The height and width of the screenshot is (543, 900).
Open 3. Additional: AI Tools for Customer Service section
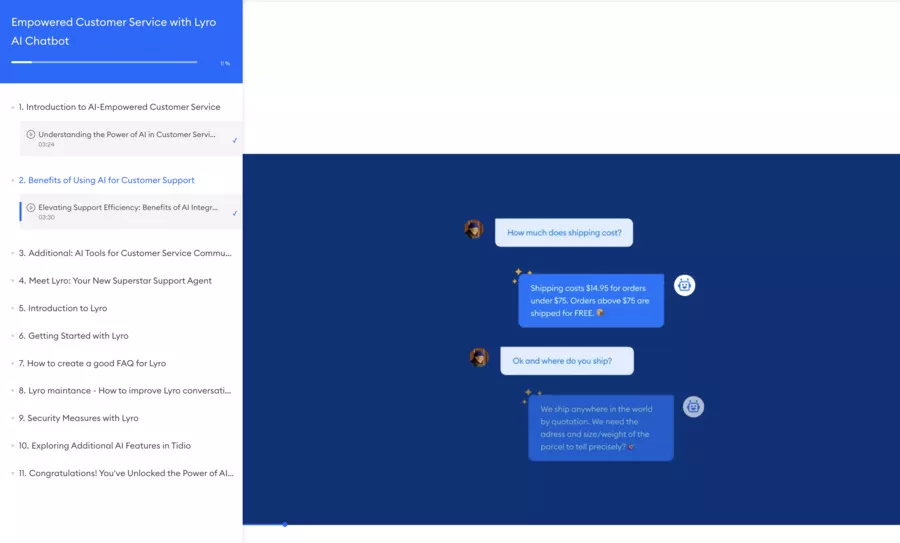coord(125,253)
